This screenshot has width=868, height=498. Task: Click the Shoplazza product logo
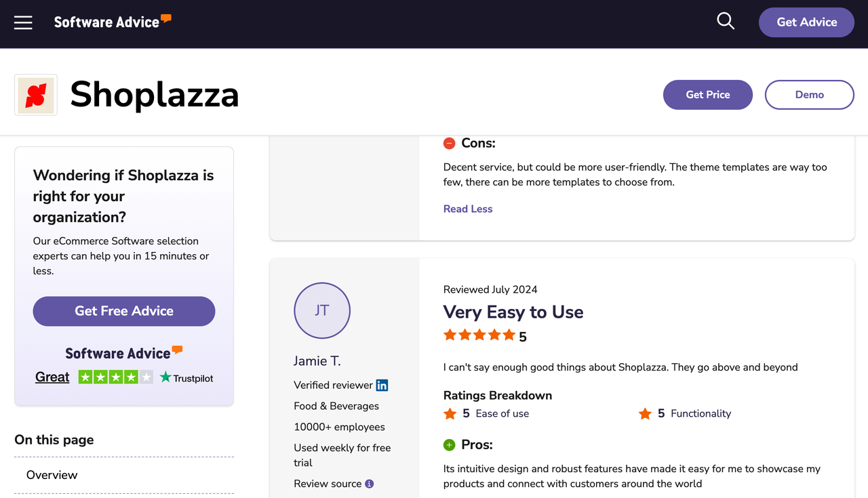[x=36, y=95]
